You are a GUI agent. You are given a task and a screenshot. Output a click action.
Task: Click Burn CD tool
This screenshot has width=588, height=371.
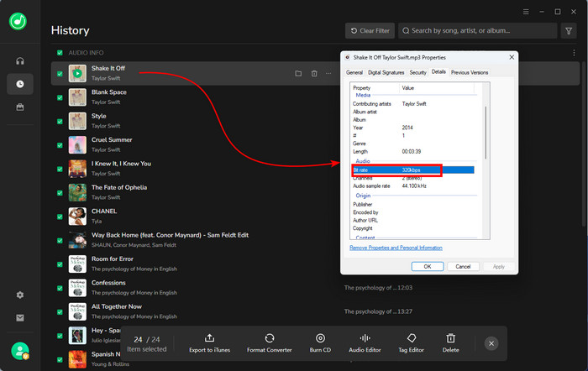(320, 343)
